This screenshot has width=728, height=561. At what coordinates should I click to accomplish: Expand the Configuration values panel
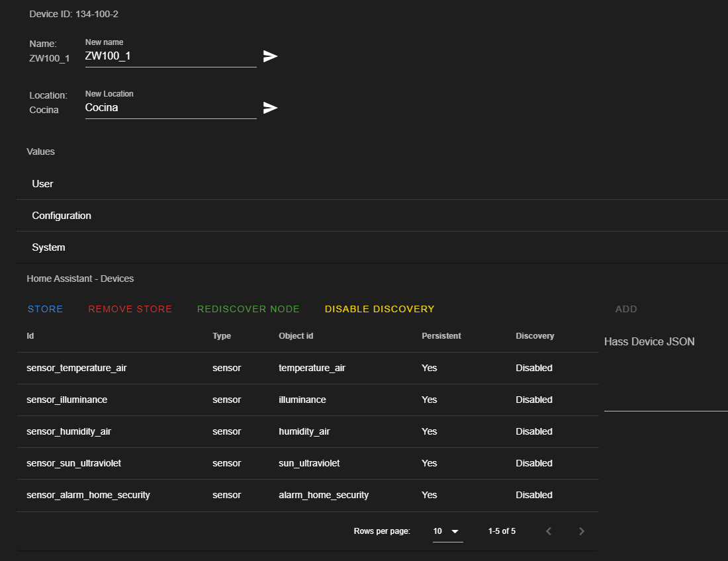click(372, 216)
